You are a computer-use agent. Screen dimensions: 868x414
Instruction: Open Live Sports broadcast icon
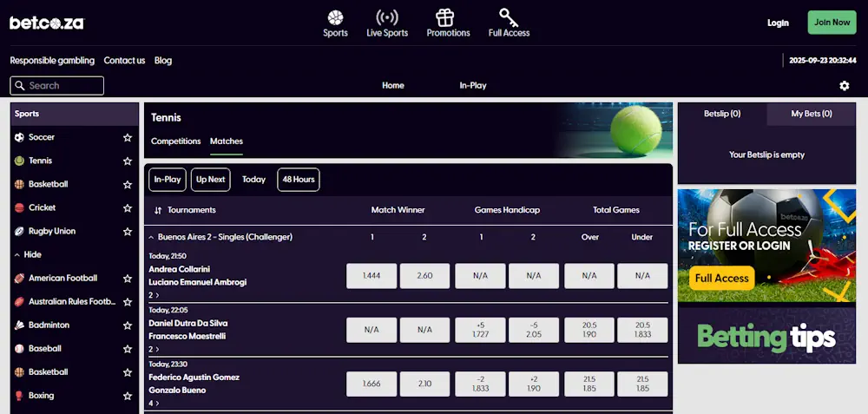387,17
